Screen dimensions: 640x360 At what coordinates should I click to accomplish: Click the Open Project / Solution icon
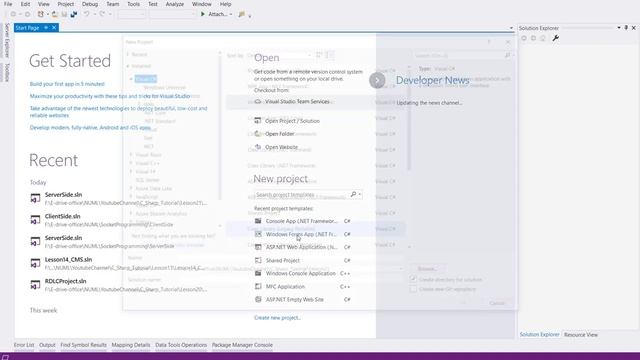point(258,121)
